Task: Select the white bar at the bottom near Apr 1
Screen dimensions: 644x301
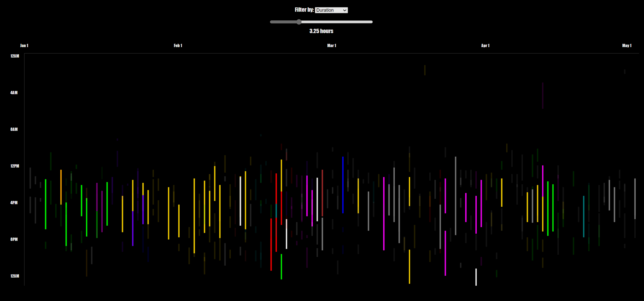Action: tap(476, 277)
